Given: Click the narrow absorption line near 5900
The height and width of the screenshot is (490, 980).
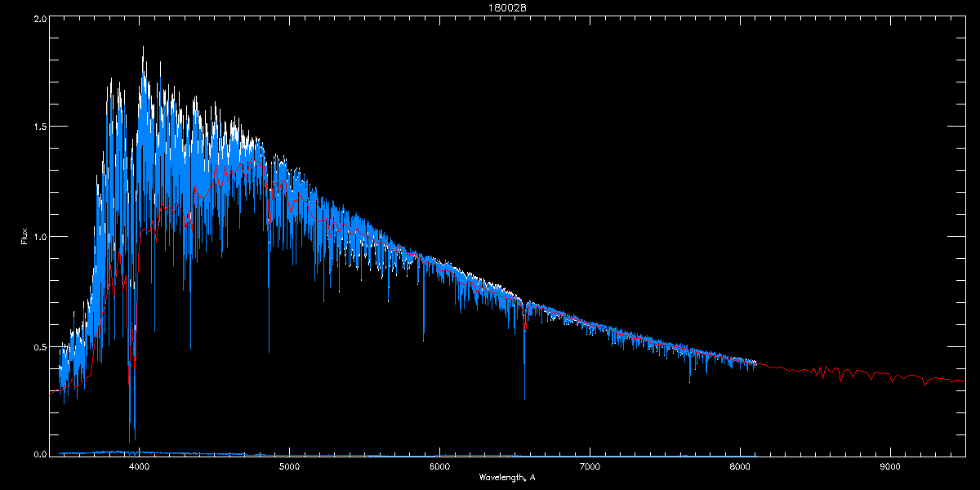Looking at the screenshot, I should coord(423,339).
